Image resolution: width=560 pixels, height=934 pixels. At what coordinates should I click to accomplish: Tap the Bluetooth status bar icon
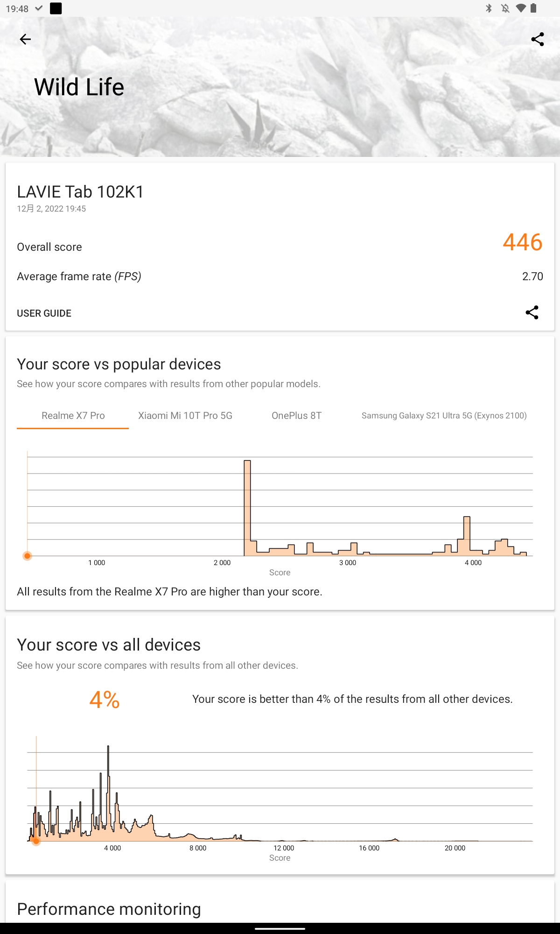click(x=489, y=8)
